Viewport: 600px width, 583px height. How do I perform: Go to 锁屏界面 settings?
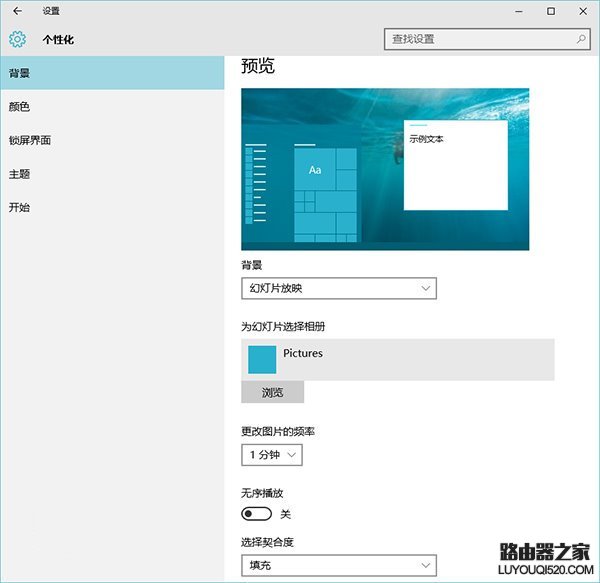point(112,140)
